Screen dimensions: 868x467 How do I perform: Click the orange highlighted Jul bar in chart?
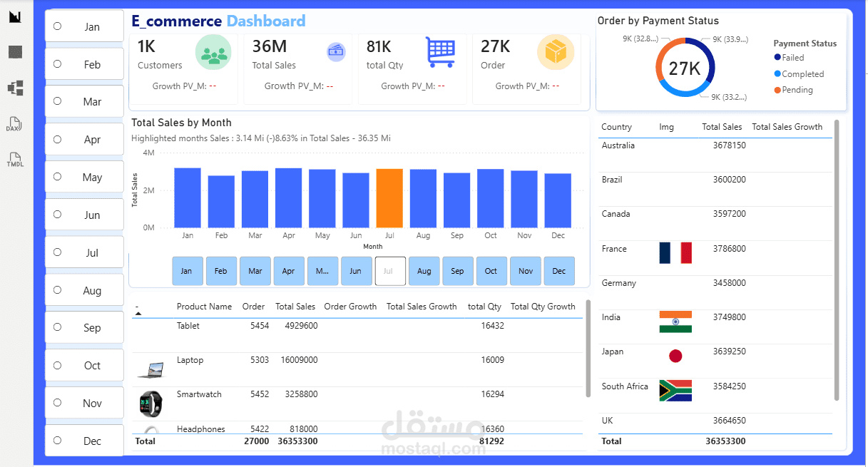pos(389,196)
